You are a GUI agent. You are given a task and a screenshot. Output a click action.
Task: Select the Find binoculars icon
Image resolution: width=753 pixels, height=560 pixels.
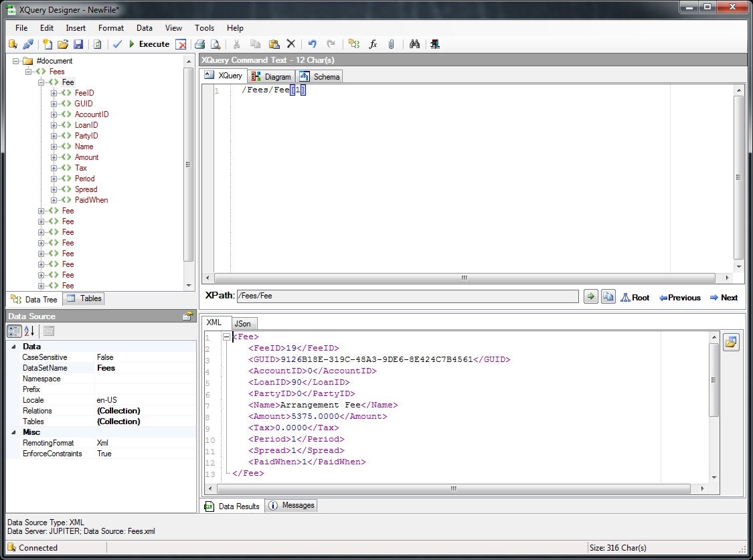tap(414, 44)
